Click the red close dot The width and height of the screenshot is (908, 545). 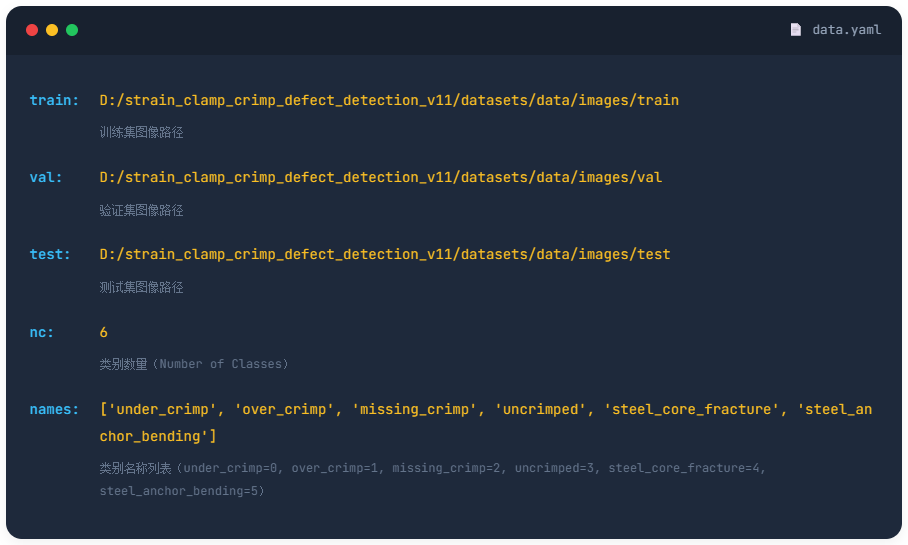[x=32, y=30]
